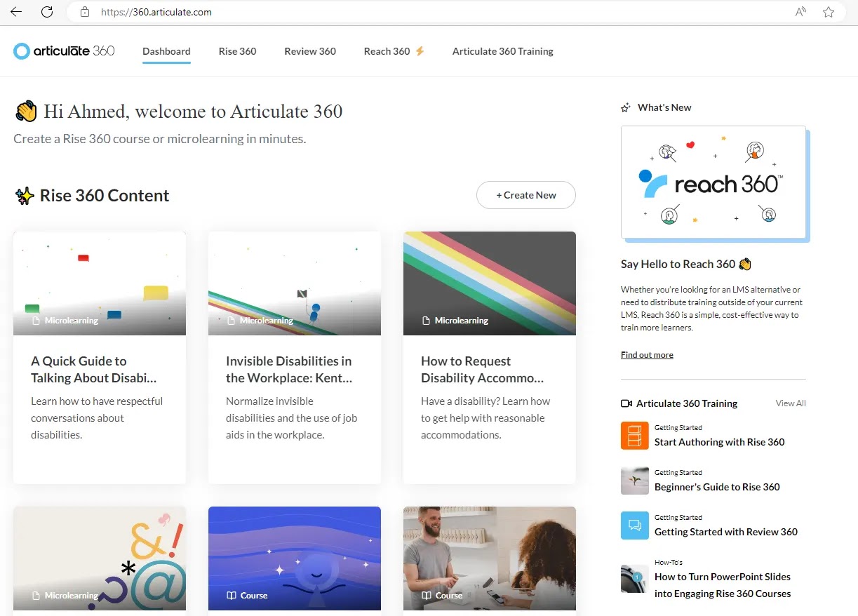
Task: Click 'Have a disability? Learn how' description text
Action: tap(485, 418)
